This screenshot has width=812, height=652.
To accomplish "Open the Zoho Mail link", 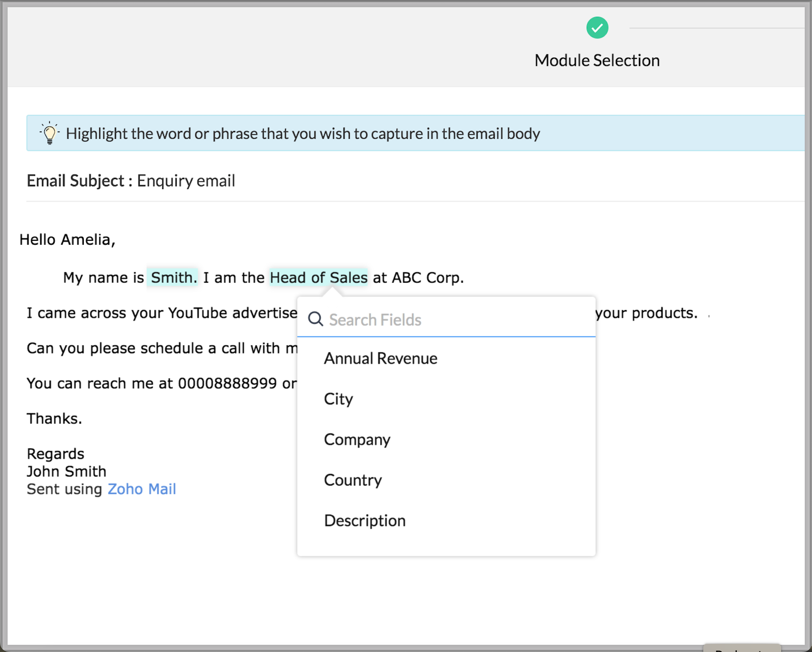I will pos(141,489).
